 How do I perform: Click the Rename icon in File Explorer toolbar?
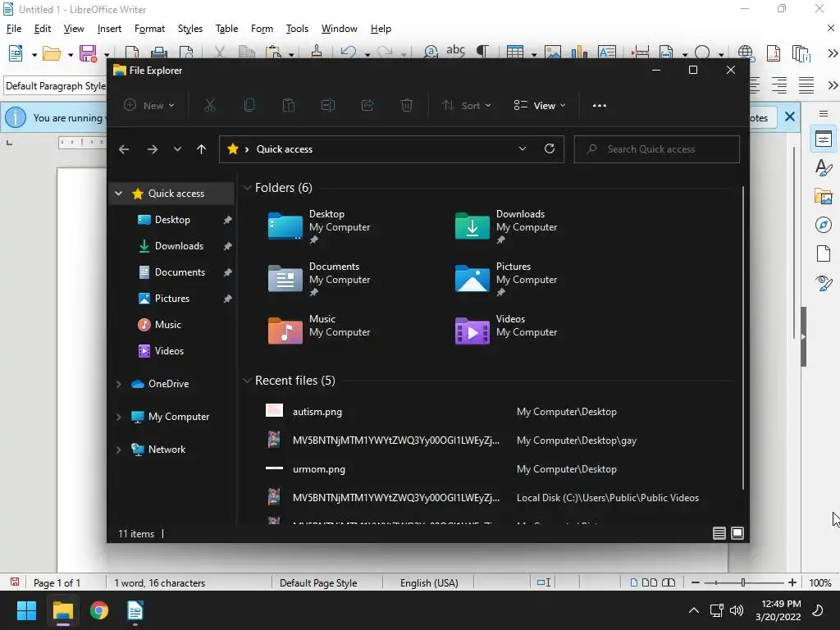[x=328, y=106]
